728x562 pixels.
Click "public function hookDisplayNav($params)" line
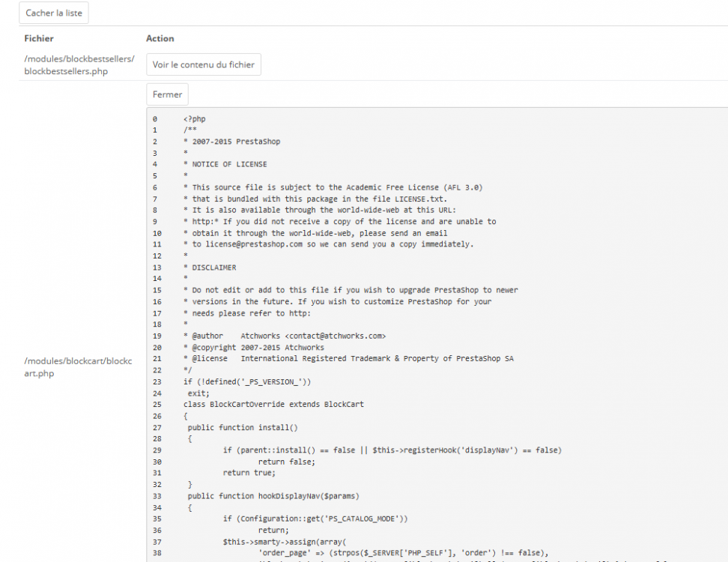273,496
